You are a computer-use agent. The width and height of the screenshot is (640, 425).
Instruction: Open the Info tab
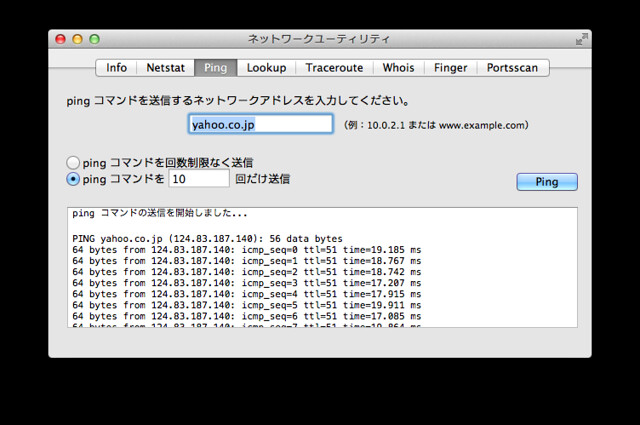[x=116, y=68]
